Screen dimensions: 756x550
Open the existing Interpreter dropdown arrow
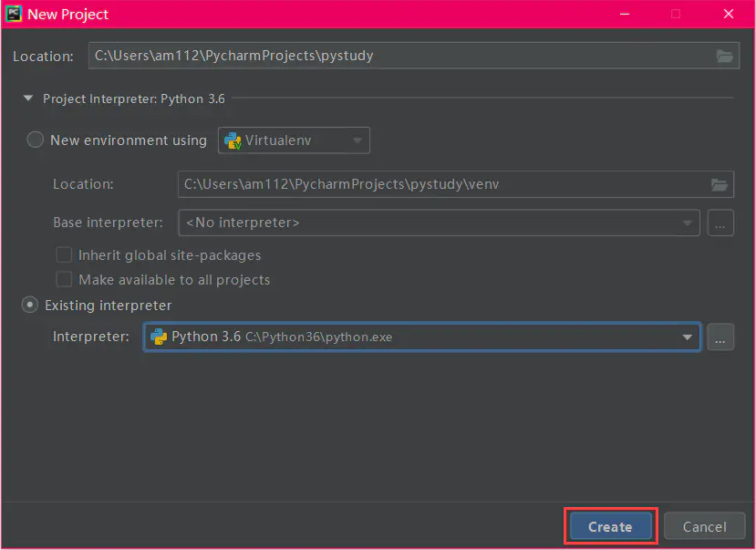687,337
